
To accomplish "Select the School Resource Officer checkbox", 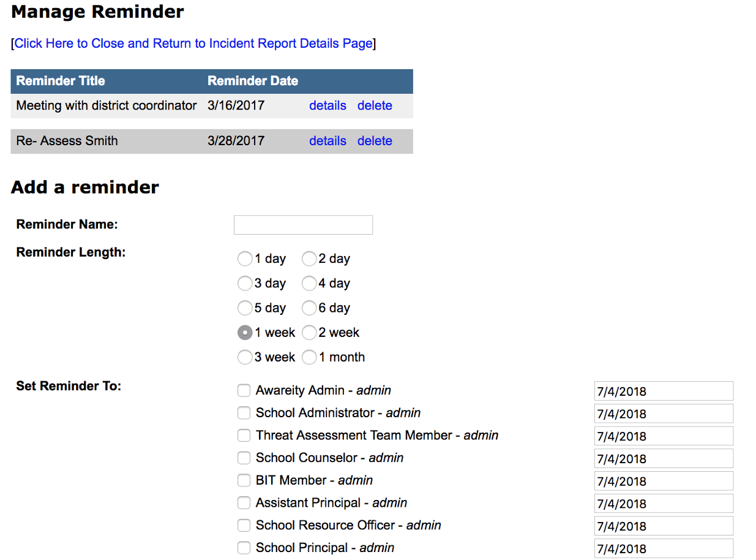I will tap(244, 526).
